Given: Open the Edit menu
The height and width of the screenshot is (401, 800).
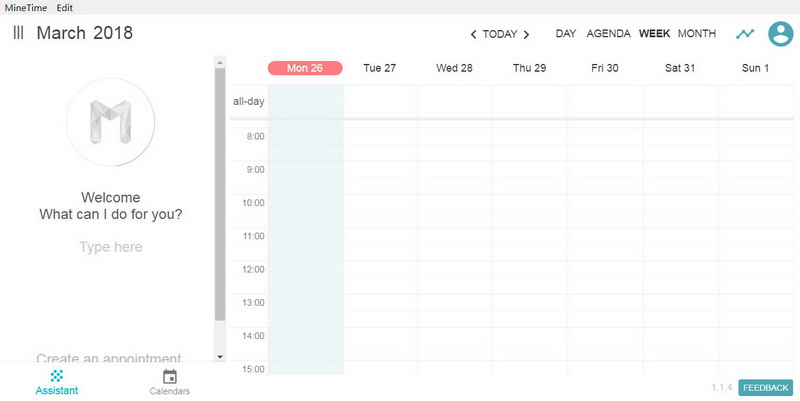Looking at the screenshot, I should [65, 8].
